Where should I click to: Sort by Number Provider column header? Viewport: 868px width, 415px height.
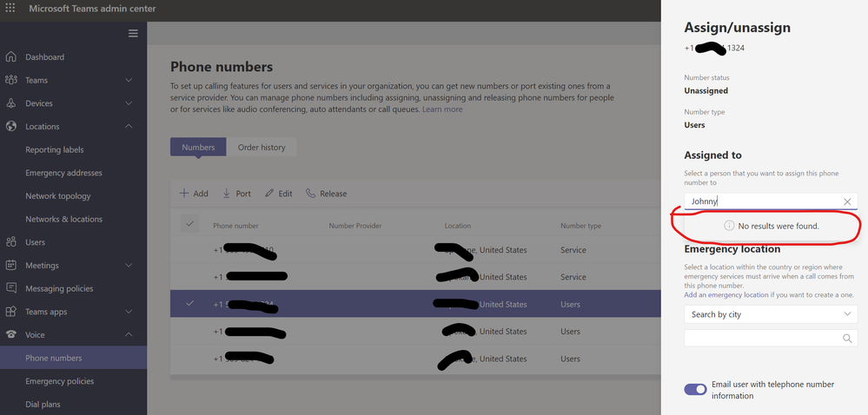click(x=355, y=226)
